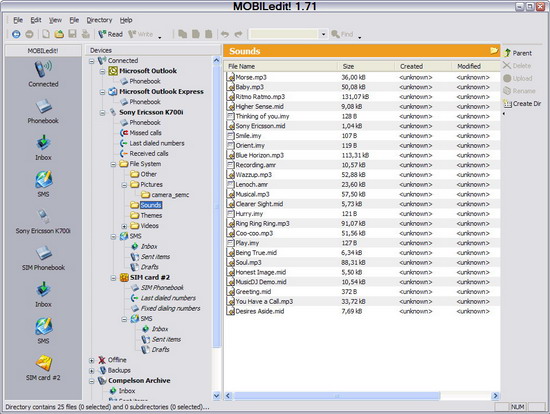Expand the Backups tree node
The width and height of the screenshot is (550, 414).
(x=92, y=371)
